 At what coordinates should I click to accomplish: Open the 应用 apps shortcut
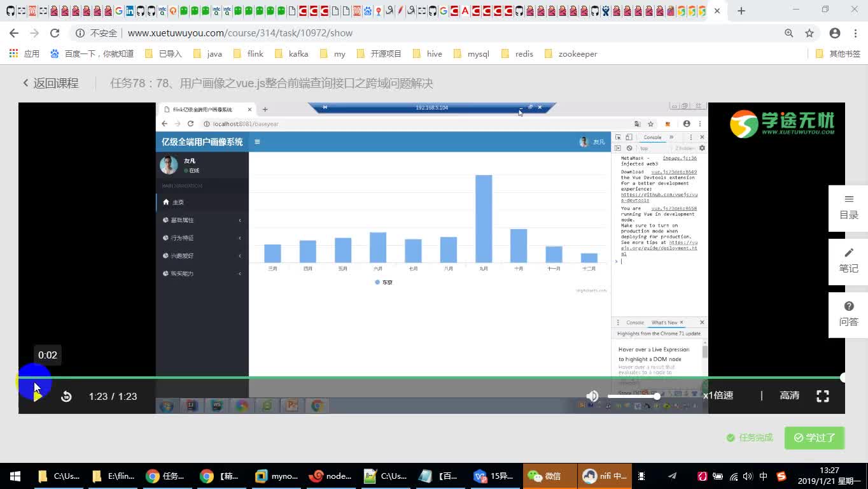(24, 53)
